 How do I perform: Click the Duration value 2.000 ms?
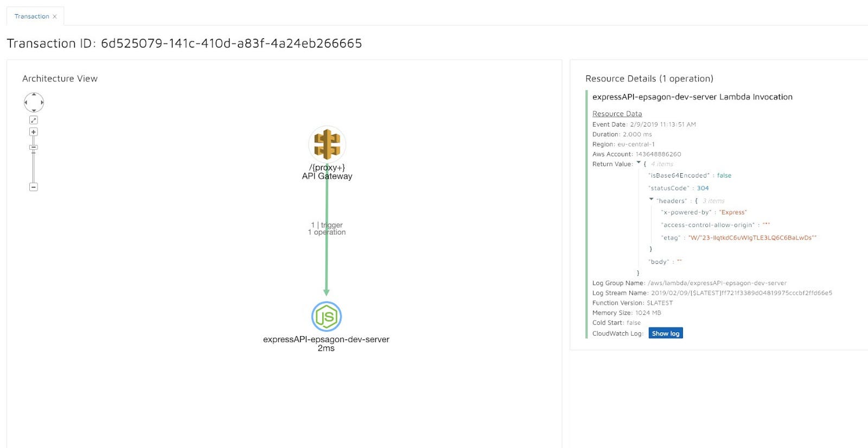coord(637,134)
